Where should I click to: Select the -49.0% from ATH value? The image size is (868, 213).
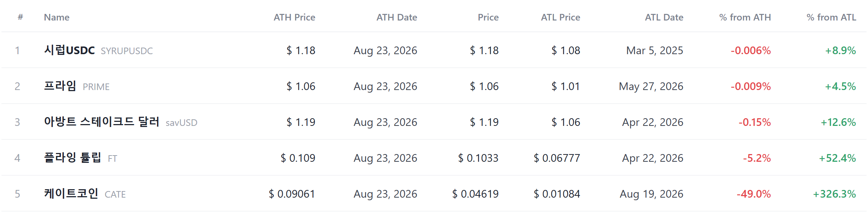click(x=754, y=194)
